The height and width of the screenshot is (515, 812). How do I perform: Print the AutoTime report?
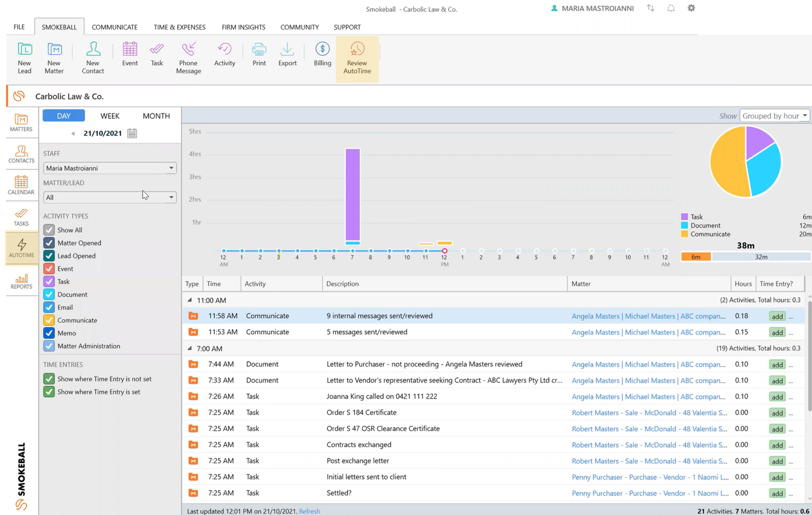259,54
